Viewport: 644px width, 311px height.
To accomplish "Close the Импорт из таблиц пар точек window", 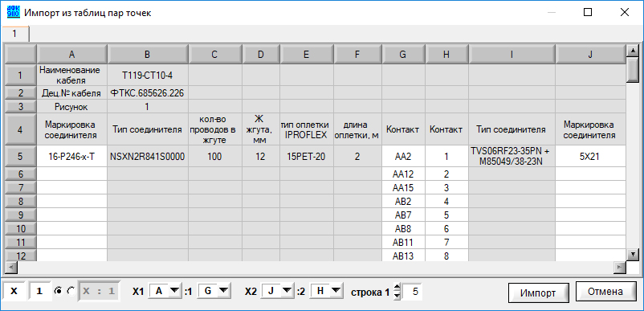I will coord(625,12).
